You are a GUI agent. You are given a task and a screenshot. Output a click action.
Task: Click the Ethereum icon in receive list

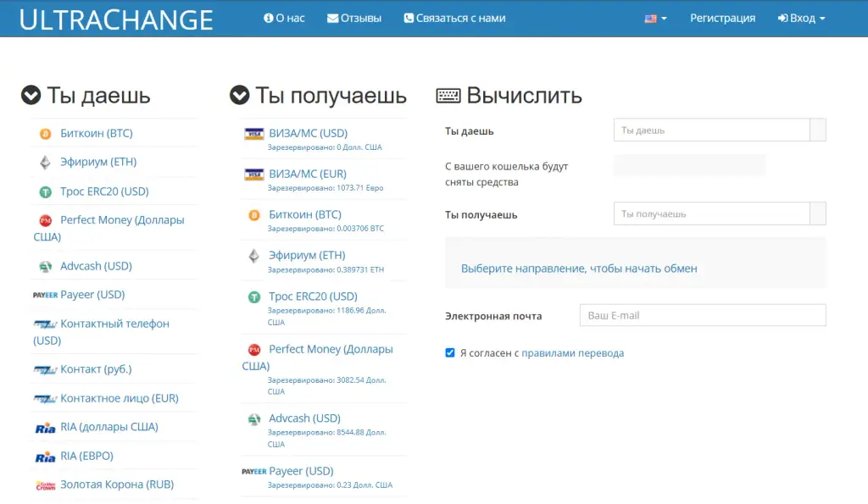pos(254,256)
